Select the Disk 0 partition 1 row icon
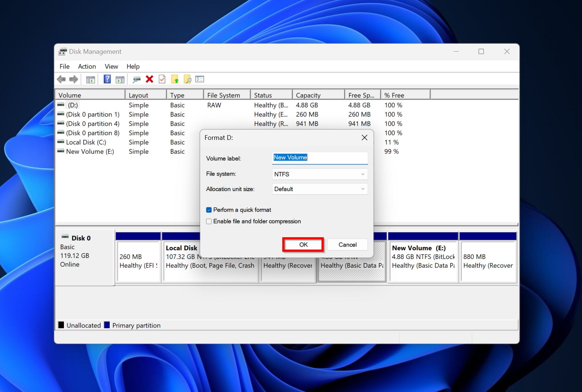This screenshot has height=392, width=582. pos(61,114)
